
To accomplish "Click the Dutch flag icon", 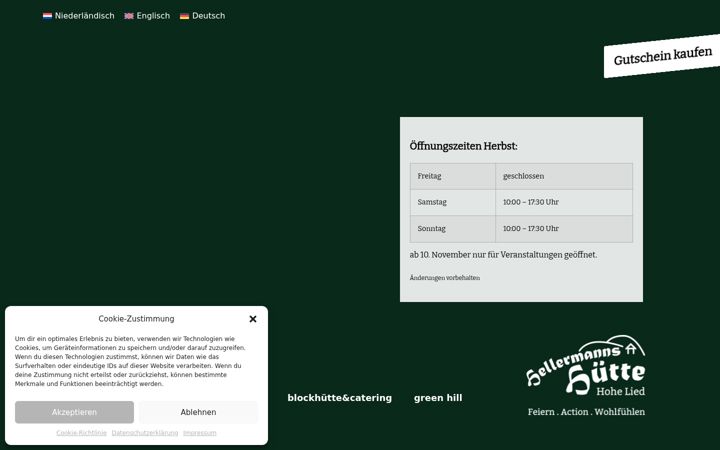I will tap(47, 16).
